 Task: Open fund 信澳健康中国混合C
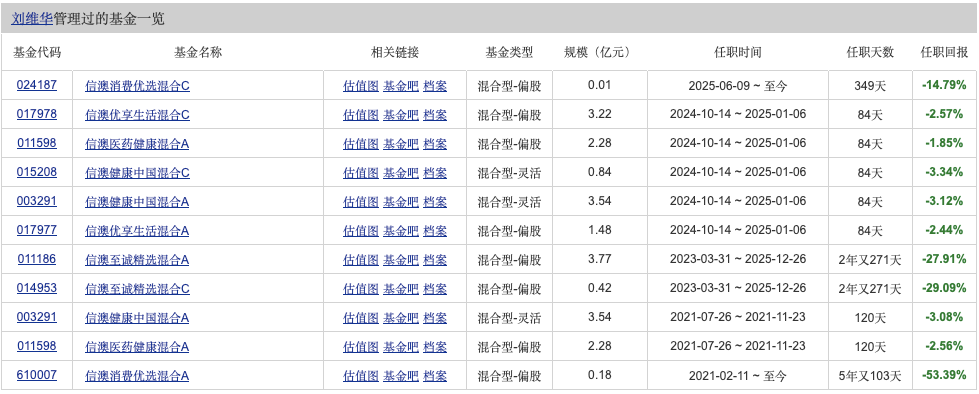[x=137, y=173]
